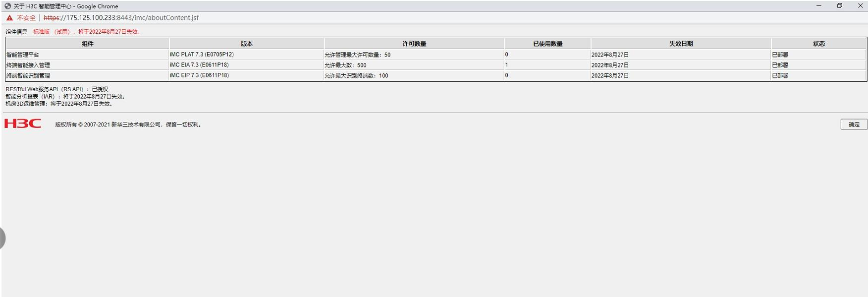Image resolution: width=868 pixels, height=297 pixels.
Task: Click version iMC PLAT 7.3 (E0705P12)
Action: coord(202,55)
